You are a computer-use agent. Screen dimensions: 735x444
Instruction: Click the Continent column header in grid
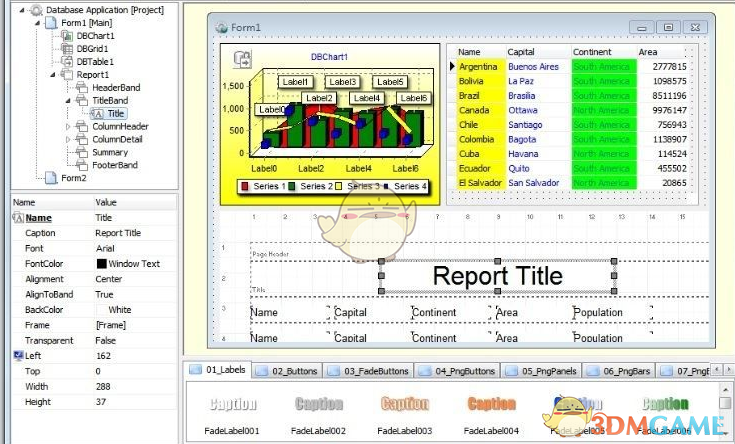[592, 52]
